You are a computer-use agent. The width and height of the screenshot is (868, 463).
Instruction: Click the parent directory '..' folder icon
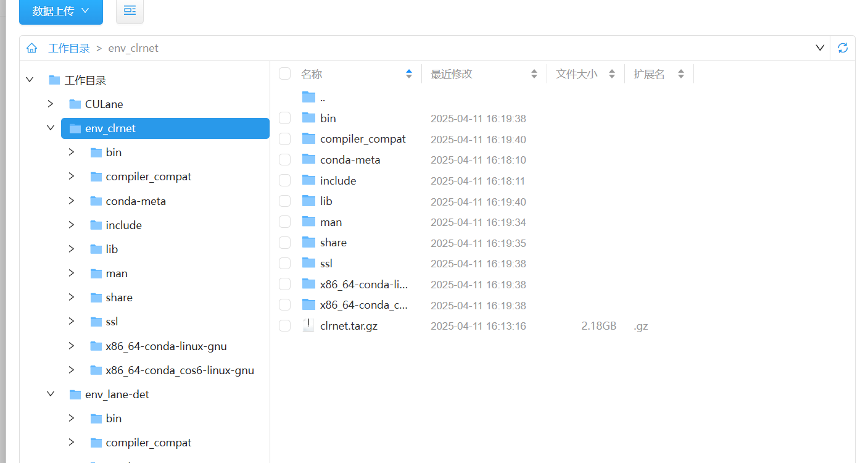308,97
